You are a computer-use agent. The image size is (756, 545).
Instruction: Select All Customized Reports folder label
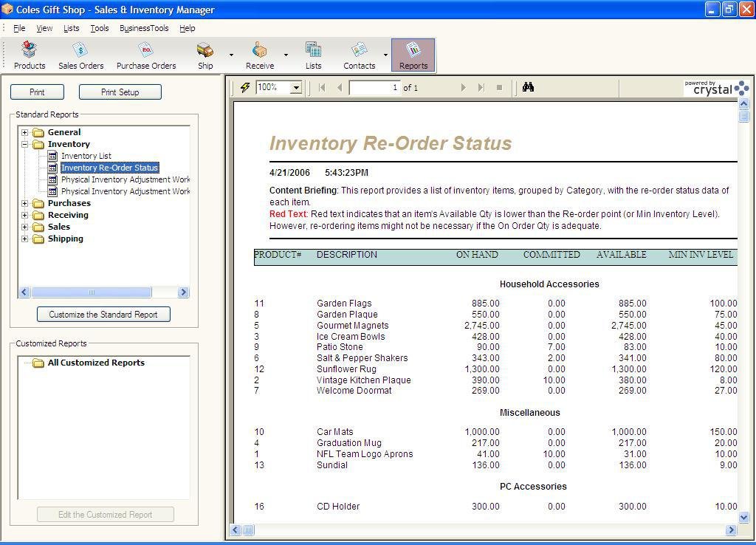pos(96,363)
